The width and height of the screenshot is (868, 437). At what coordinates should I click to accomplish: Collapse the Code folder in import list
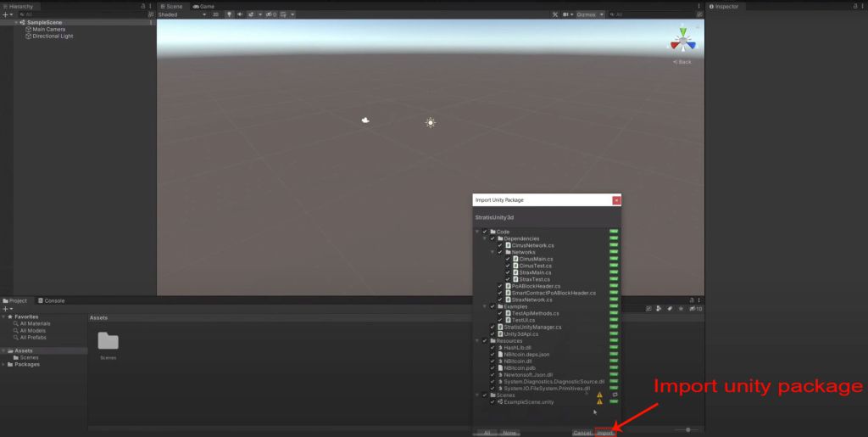(478, 232)
